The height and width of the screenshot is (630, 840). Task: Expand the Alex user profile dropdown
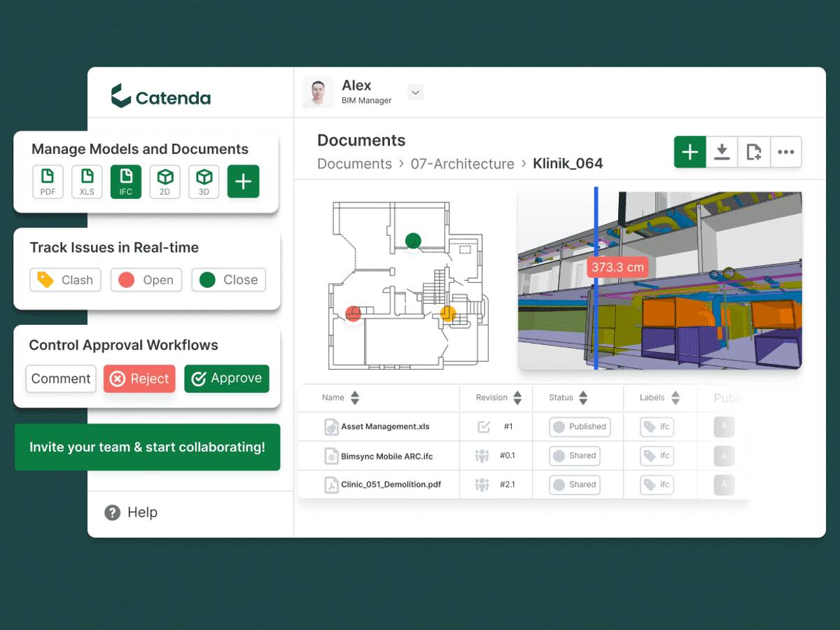tap(415, 92)
